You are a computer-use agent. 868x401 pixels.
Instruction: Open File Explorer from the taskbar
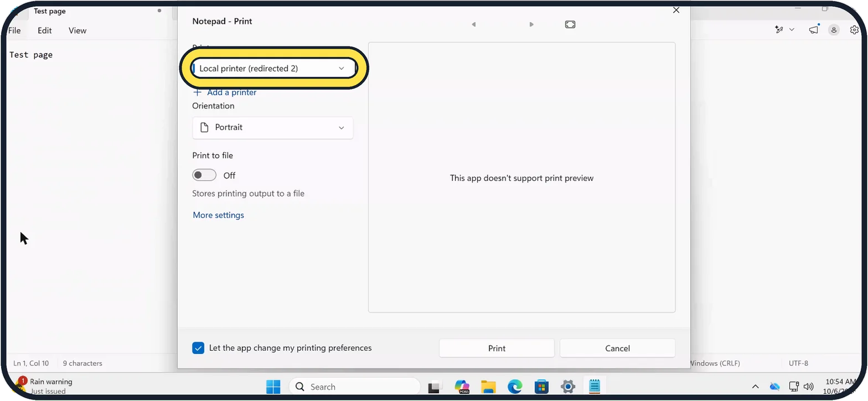[x=488, y=387]
